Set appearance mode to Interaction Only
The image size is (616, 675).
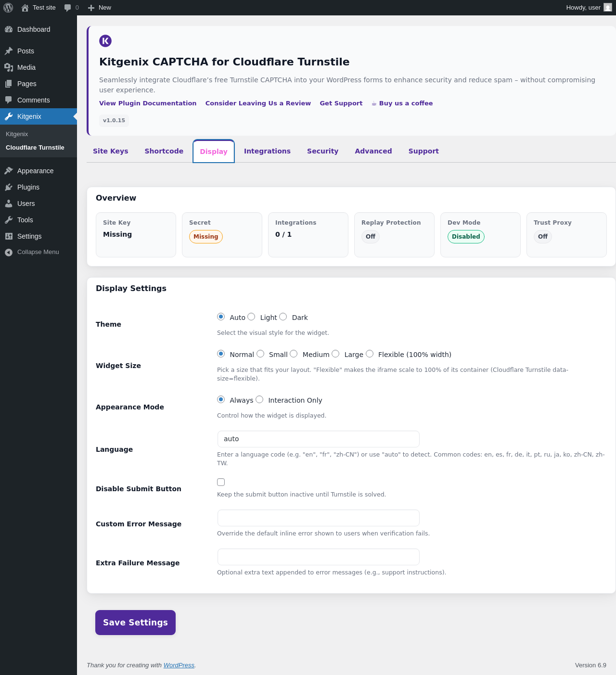tap(259, 399)
